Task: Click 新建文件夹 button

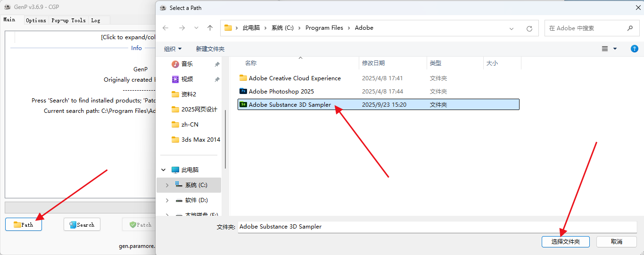Action: click(x=210, y=49)
